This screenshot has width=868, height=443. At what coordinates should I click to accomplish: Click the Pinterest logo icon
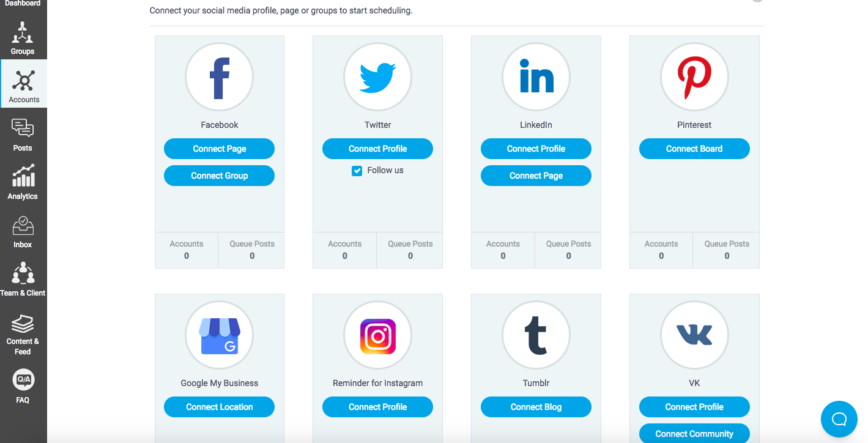pos(694,77)
